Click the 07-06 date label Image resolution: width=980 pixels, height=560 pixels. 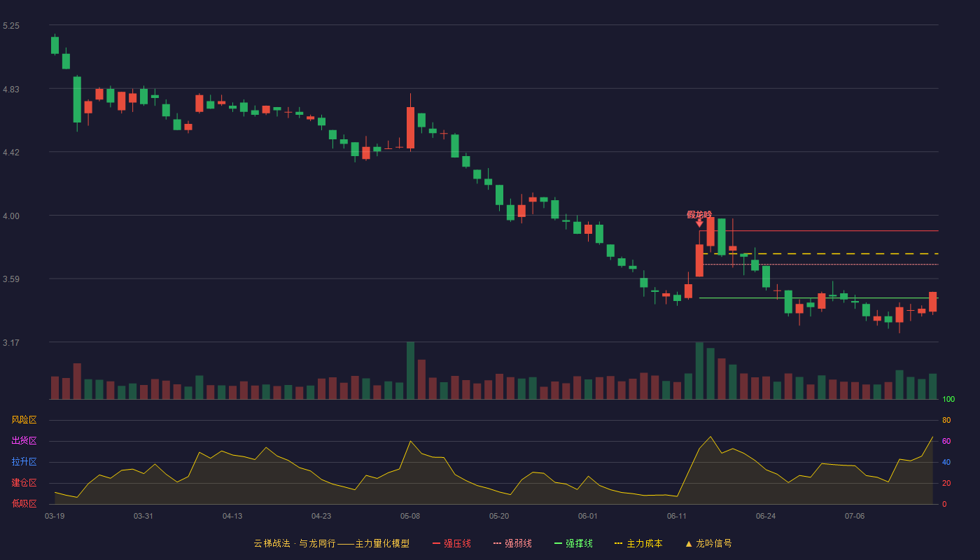pos(855,516)
